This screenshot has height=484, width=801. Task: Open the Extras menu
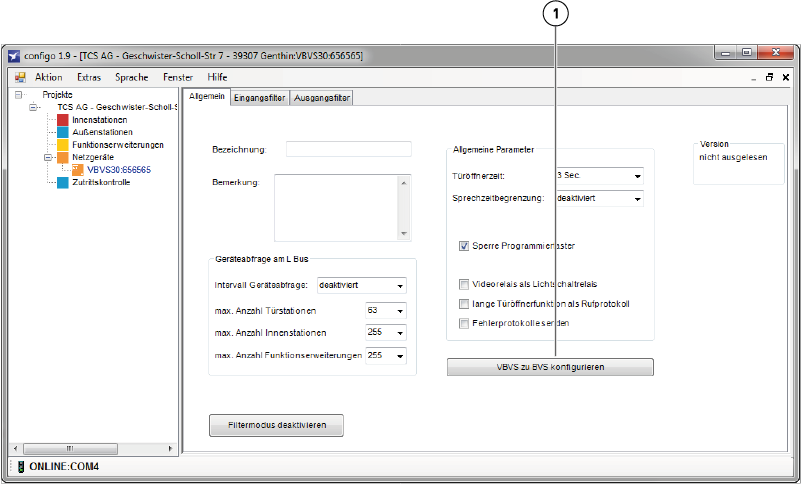[89, 77]
